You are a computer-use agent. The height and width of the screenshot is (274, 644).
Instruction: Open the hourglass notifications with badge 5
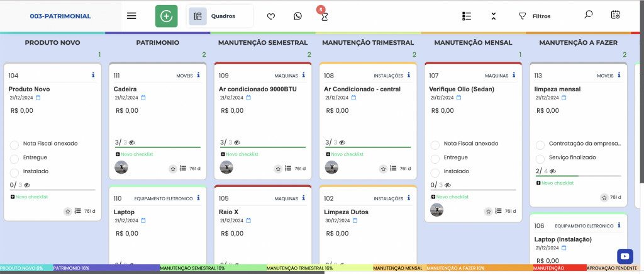325,16
